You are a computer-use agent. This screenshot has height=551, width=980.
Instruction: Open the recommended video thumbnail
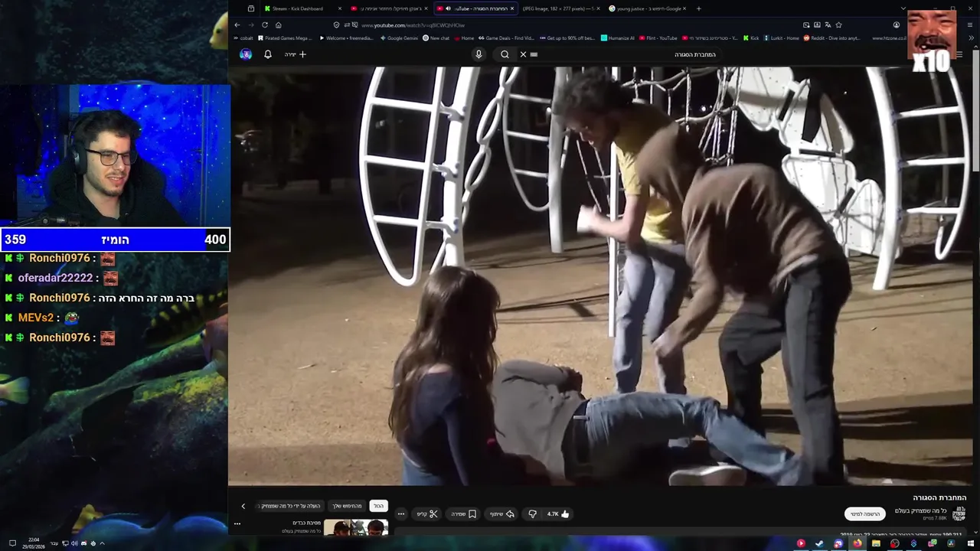pos(356,527)
